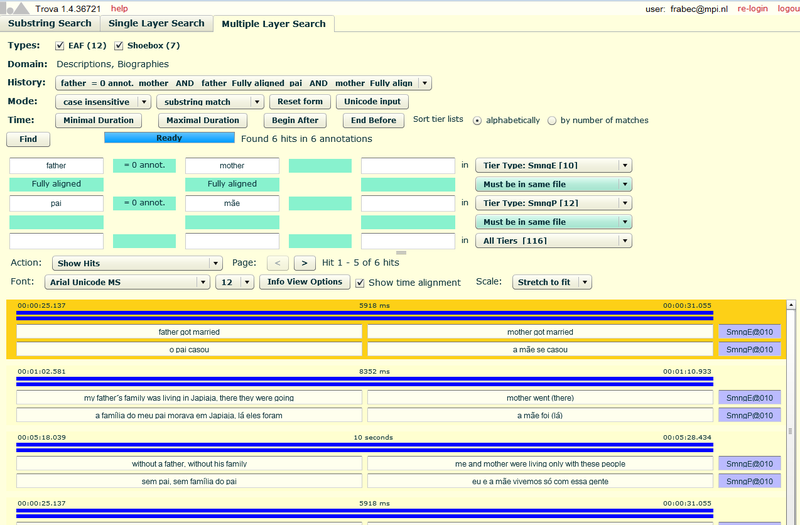Click SmngP@010 label in first hit
This screenshot has height=525, width=800.
[x=749, y=349]
